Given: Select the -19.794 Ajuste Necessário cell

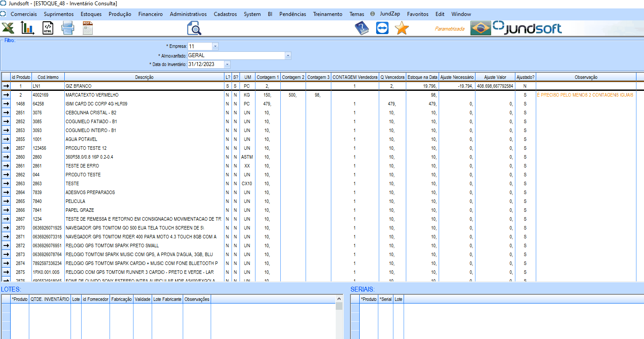Looking at the screenshot, I should point(457,86).
